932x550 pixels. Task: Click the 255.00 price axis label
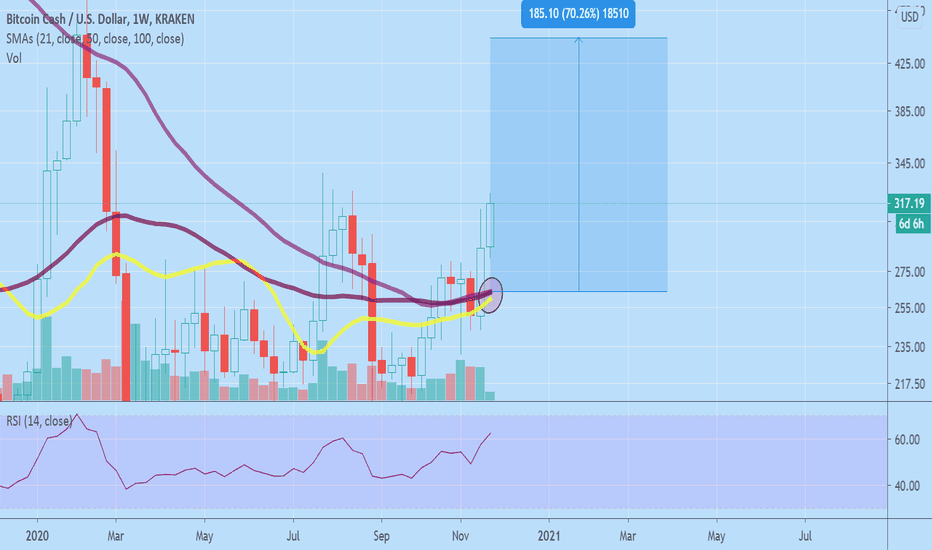coord(909,308)
